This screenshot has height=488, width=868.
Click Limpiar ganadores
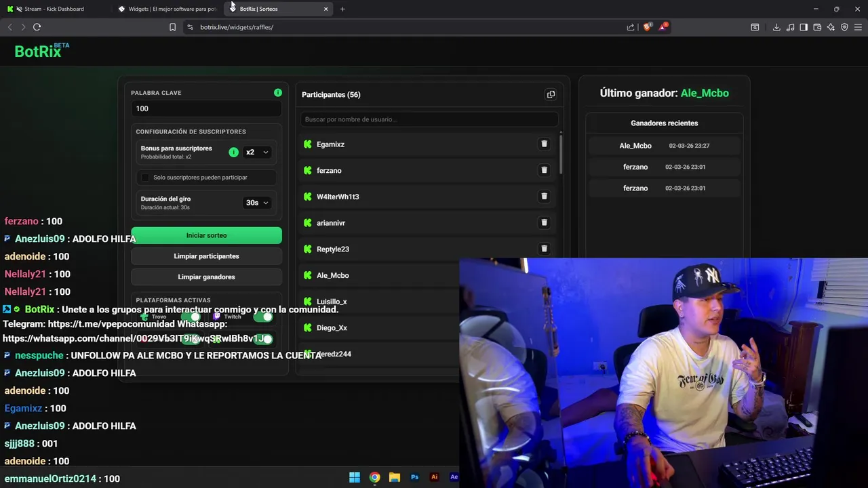coord(206,277)
